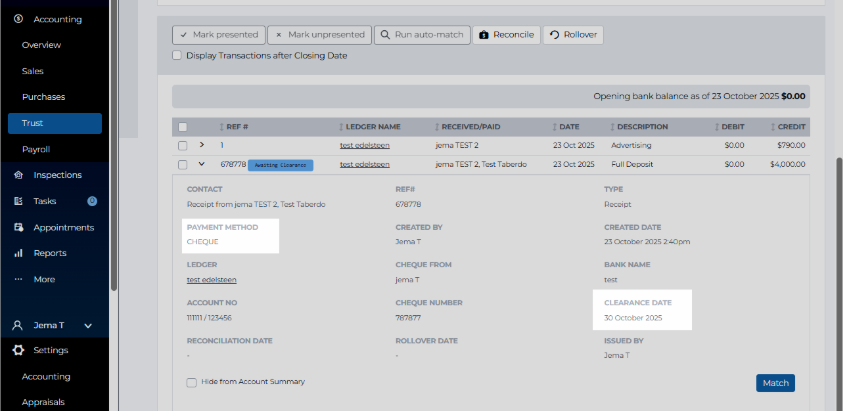Click the Awaiting Clearance status badge

281,165
